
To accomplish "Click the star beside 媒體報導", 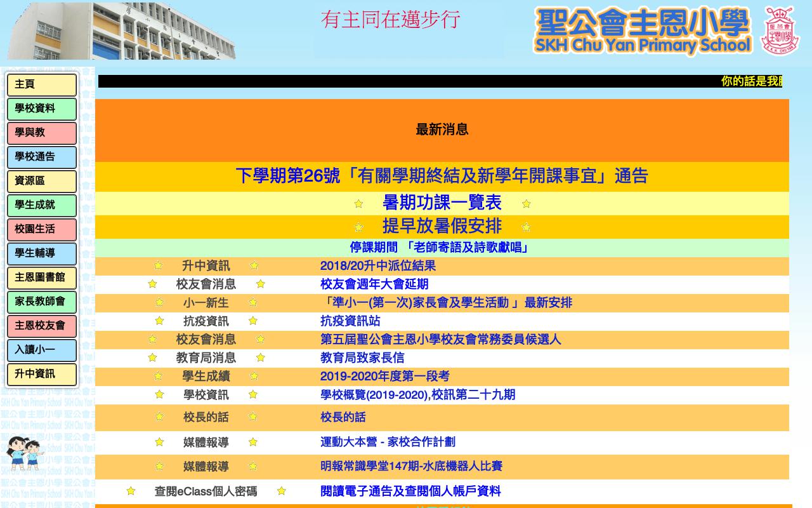I will [x=159, y=442].
